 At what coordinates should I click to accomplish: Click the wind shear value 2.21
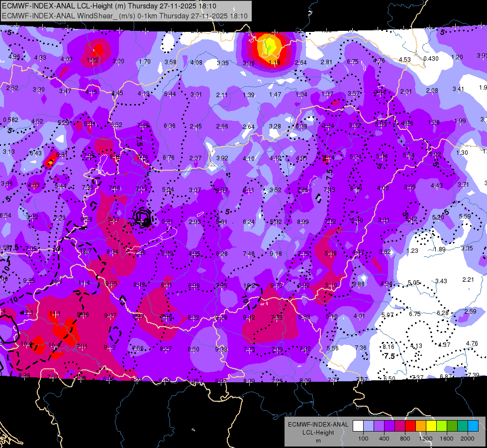click(468, 279)
